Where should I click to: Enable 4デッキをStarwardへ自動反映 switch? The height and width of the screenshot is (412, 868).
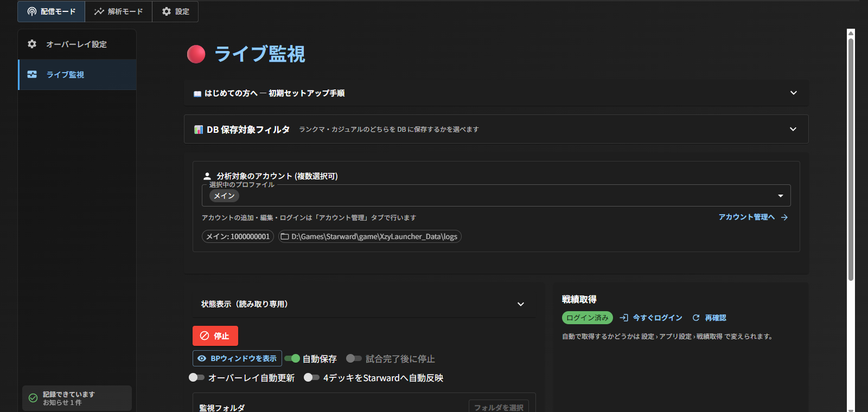point(311,377)
